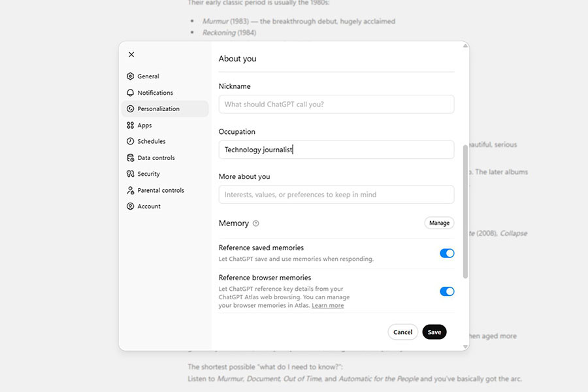Image resolution: width=588 pixels, height=392 pixels.
Task: Select the Personalization tab label
Action: coord(158,109)
